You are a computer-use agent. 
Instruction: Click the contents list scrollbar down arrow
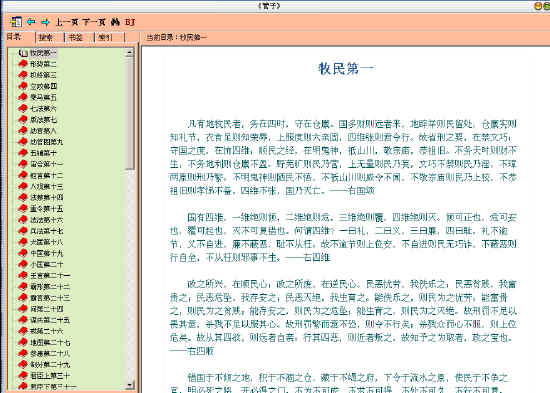(130, 385)
